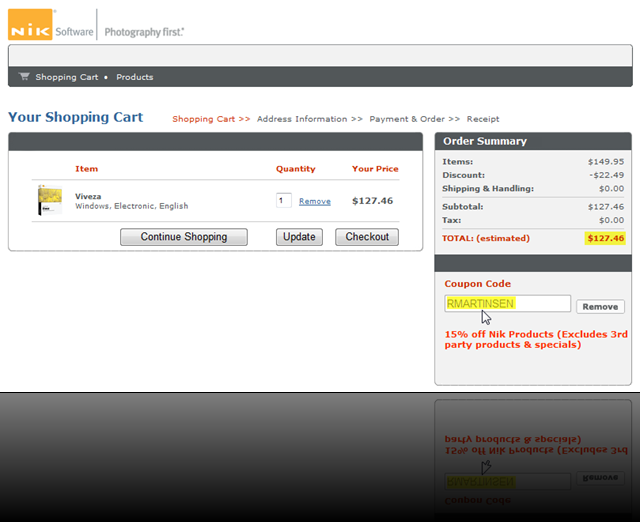The width and height of the screenshot is (640, 522).
Task: Click the Shipping & Handling amount
Action: pos(611,189)
